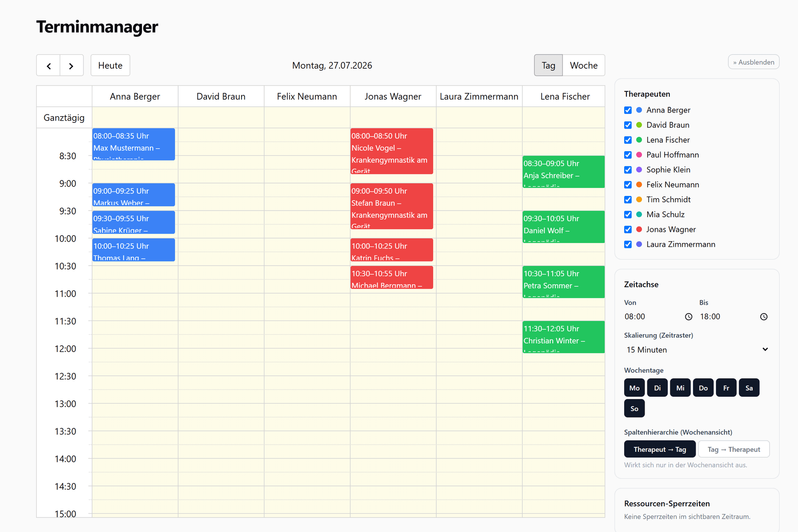Open Markus Weber 09:00 appointment
The height and width of the screenshot is (532, 798).
(133, 195)
